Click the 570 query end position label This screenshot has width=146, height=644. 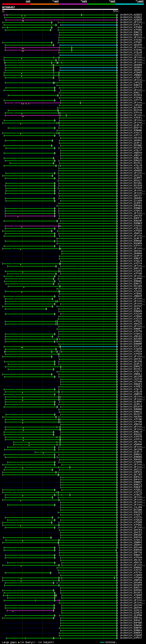[x=115, y=11]
